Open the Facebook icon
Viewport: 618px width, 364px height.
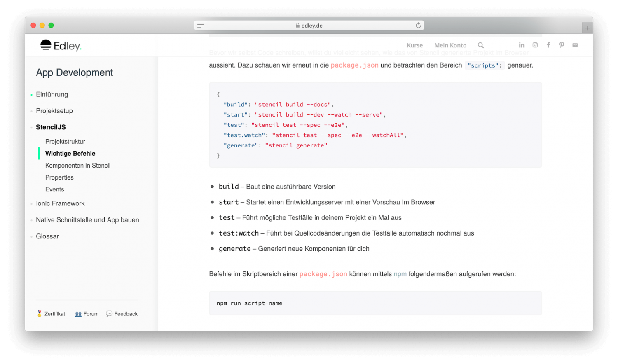pos(548,45)
